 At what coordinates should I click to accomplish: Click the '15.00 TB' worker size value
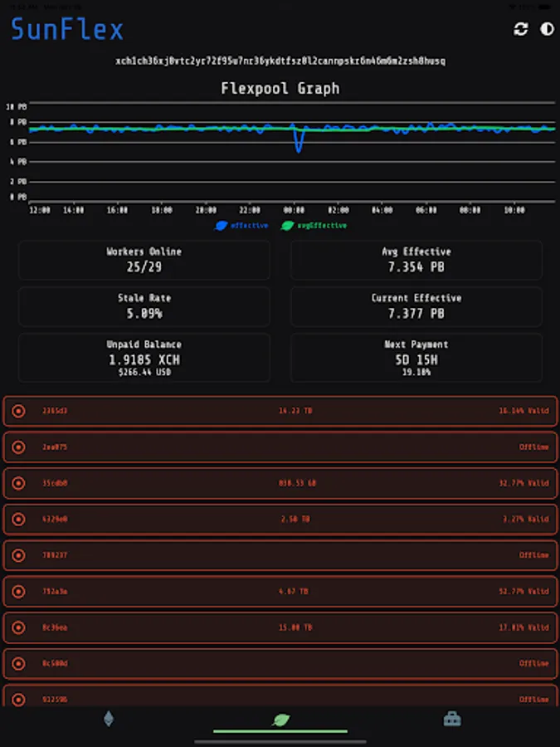[295, 627]
